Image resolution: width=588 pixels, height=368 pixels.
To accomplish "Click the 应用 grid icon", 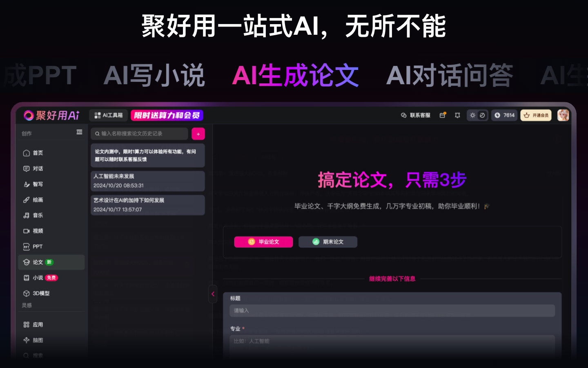I will pos(27,325).
